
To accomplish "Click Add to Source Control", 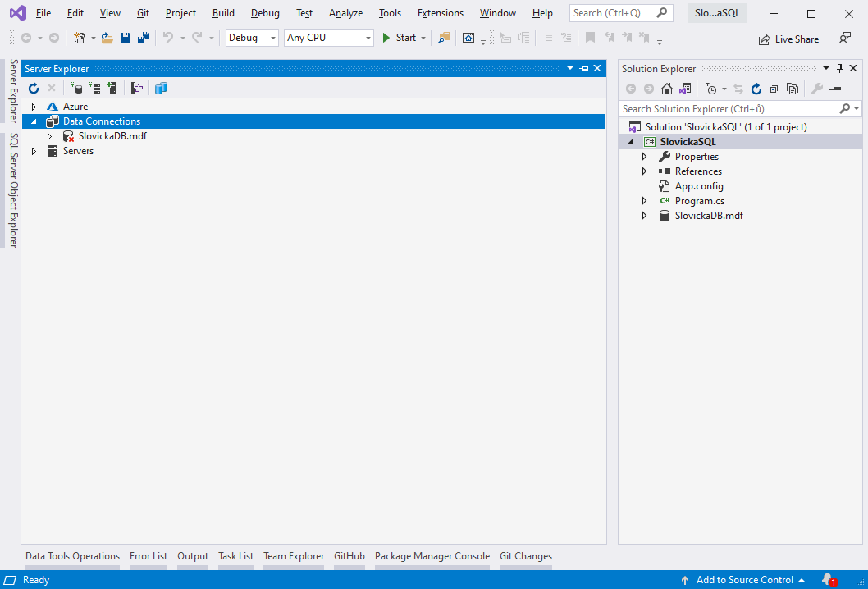I will click(x=742, y=580).
